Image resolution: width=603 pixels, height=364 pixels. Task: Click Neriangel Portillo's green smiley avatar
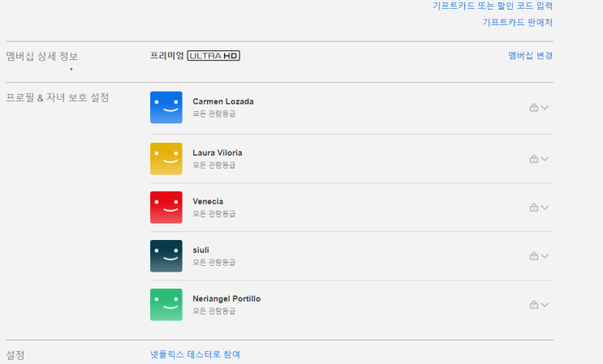point(166,305)
